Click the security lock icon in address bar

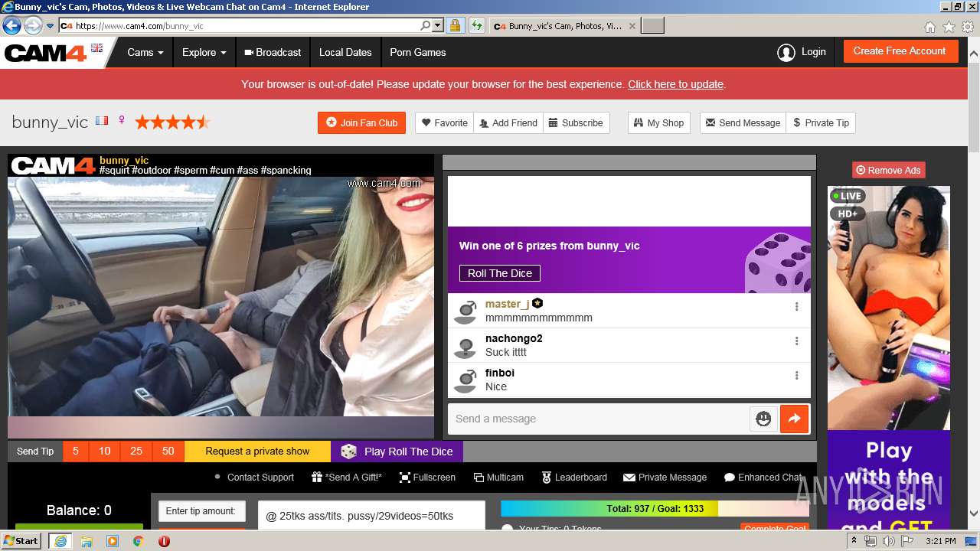click(455, 26)
